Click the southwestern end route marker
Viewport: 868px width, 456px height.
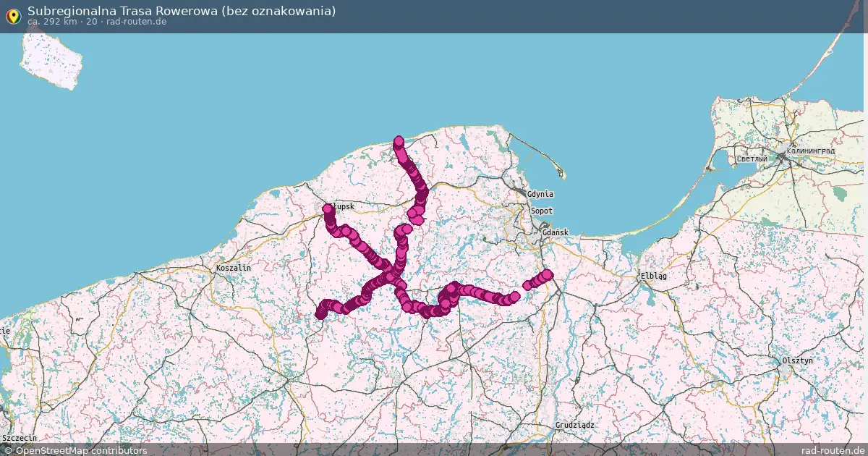(x=320, y=314)
